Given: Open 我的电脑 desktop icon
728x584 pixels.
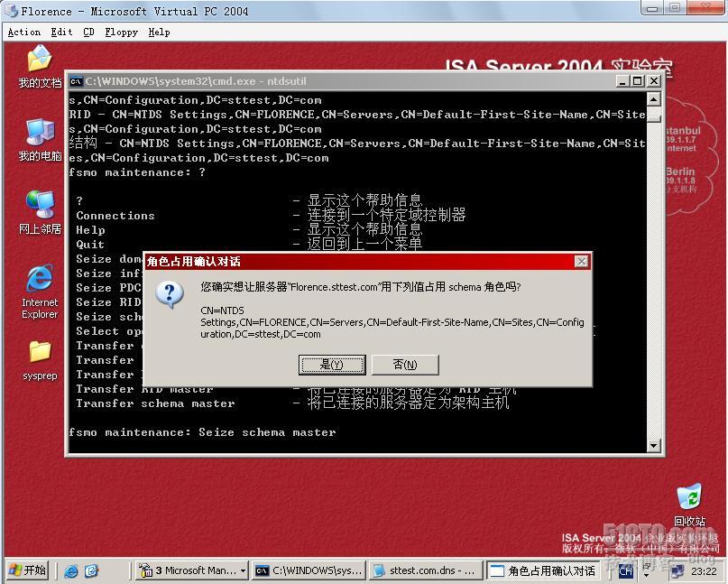Looking at the screenshot, I should (40, 140).
